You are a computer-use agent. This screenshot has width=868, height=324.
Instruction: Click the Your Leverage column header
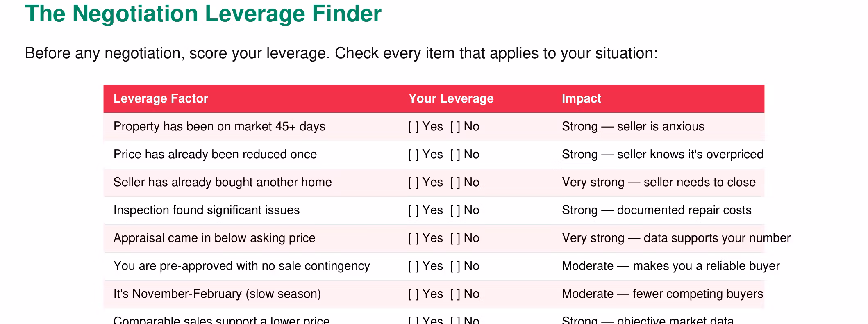451,98
